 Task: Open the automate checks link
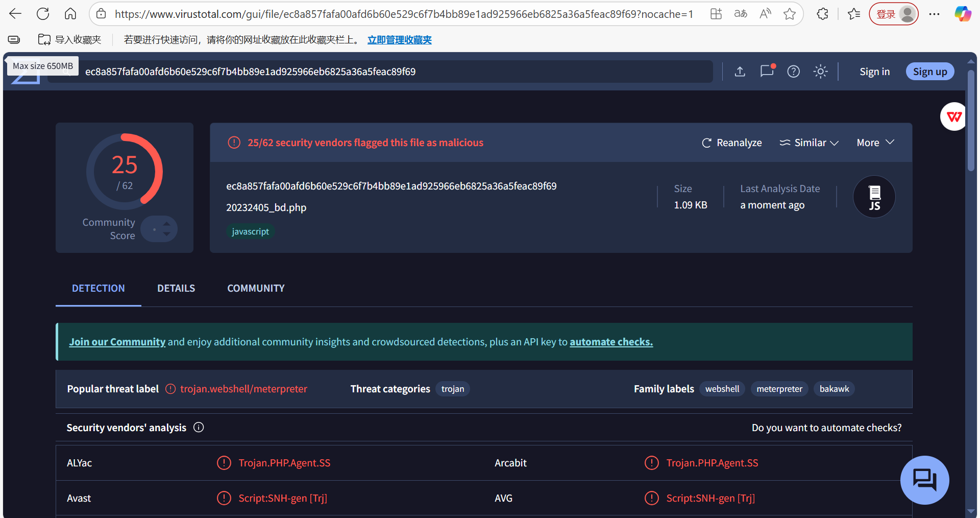(611, 342)
